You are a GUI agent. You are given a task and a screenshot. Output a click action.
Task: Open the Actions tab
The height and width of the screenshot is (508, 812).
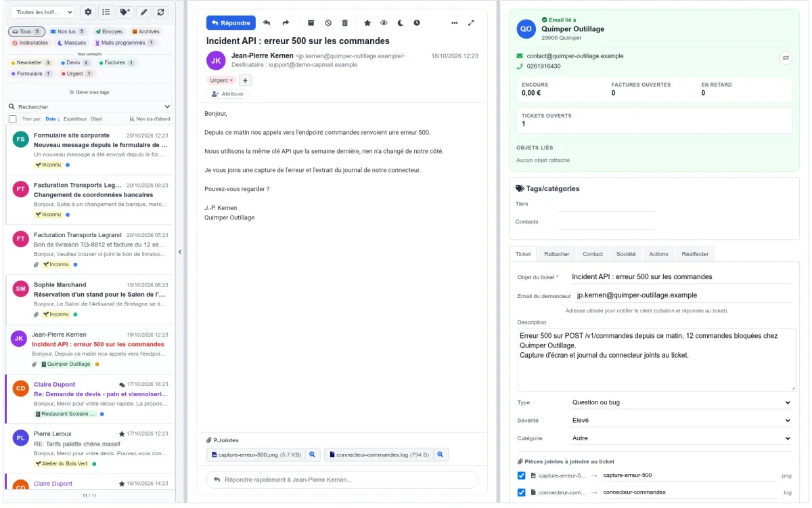658,254
